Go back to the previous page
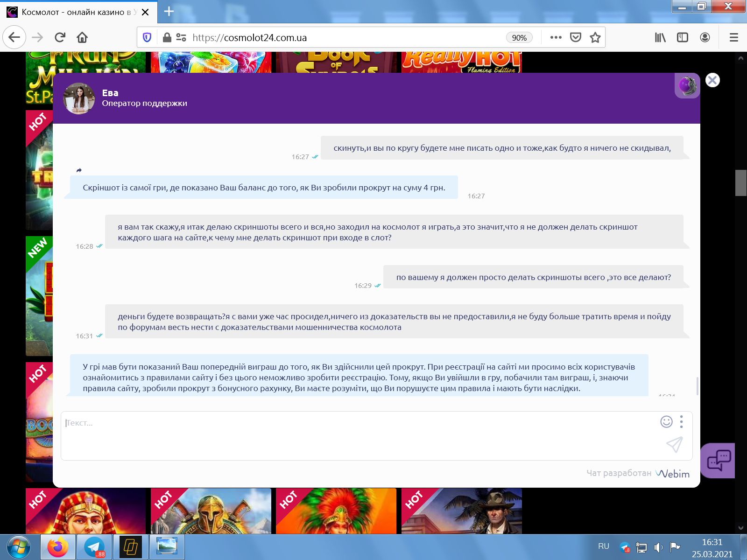747x560 pixels. [x=14, y=37]
